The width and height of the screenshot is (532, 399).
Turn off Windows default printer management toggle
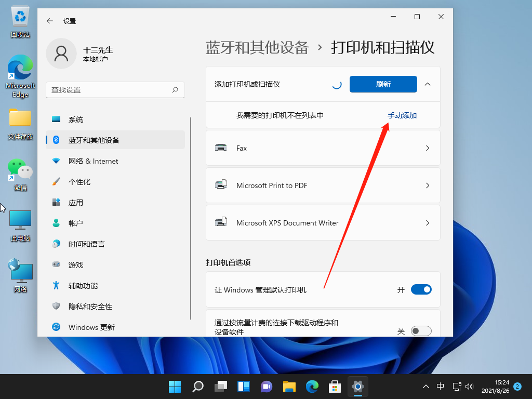tap(421, 289)
